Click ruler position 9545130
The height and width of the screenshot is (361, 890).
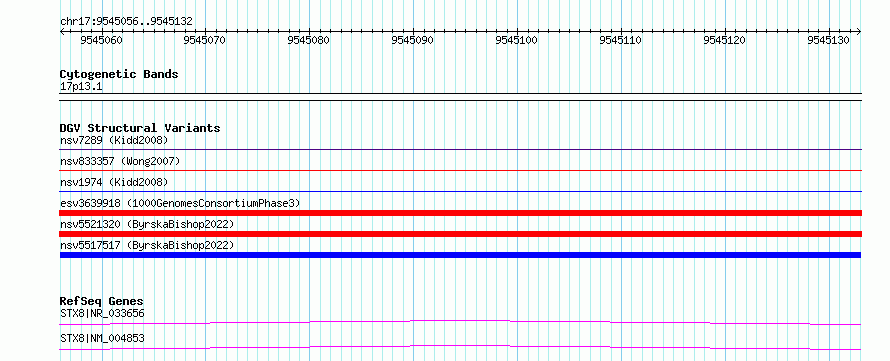pos(828,40)
